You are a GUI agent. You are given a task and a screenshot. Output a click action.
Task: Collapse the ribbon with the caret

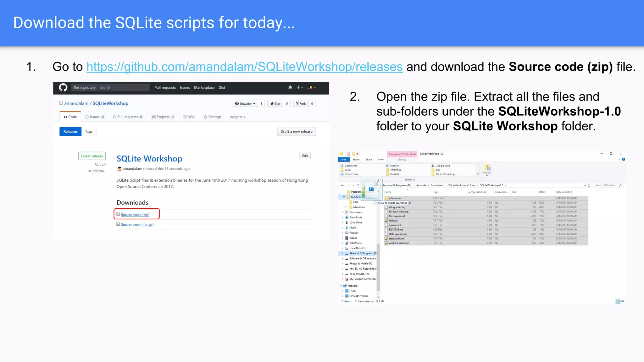(x=619, y=160)
